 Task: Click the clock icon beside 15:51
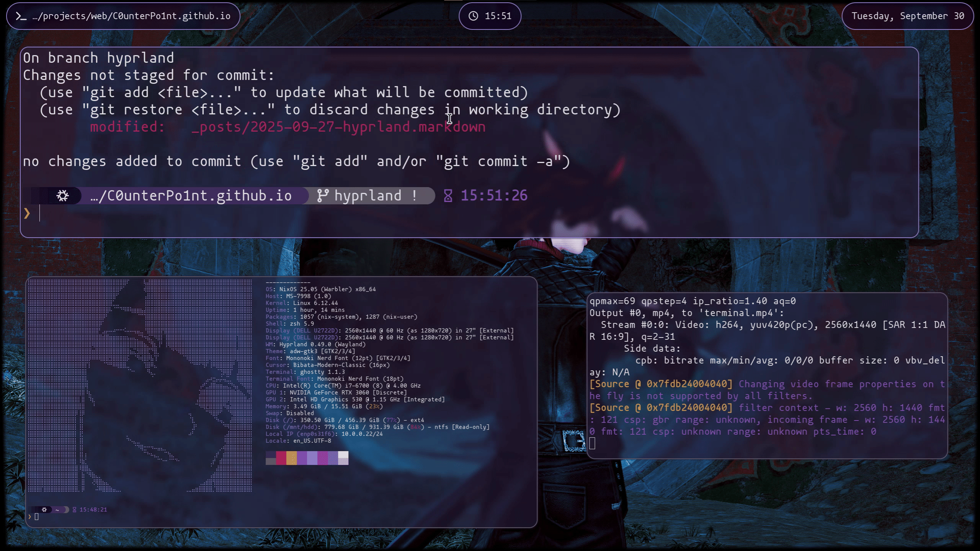point(474,16)
